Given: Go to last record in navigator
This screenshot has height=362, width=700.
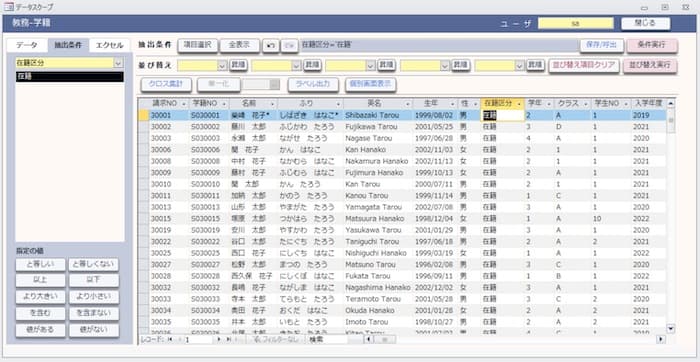Looking at the screenshot, I should point(229,339).
